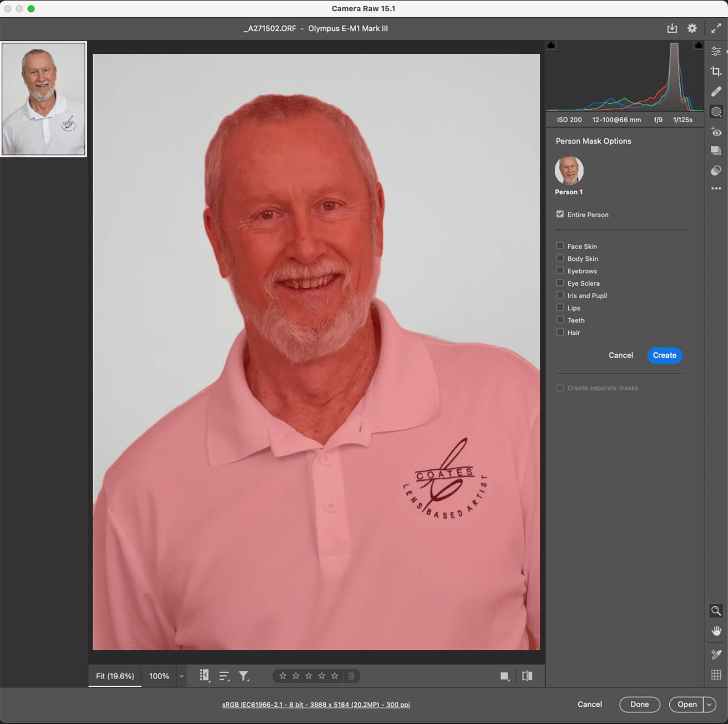Select the Zoom magnifier tool
The width and height of the screenshot is (728, 724).
point(716,611)
